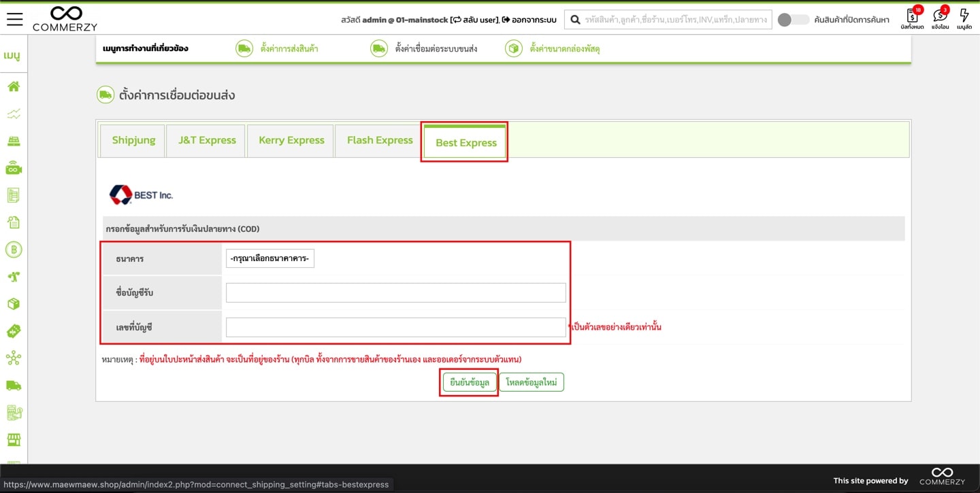Click truck icon beside ตั้งค่าเชื่อมต่อระบบขนส่ง
The height and width of the screenshot is (493, 980).
(x=378, y=49)
